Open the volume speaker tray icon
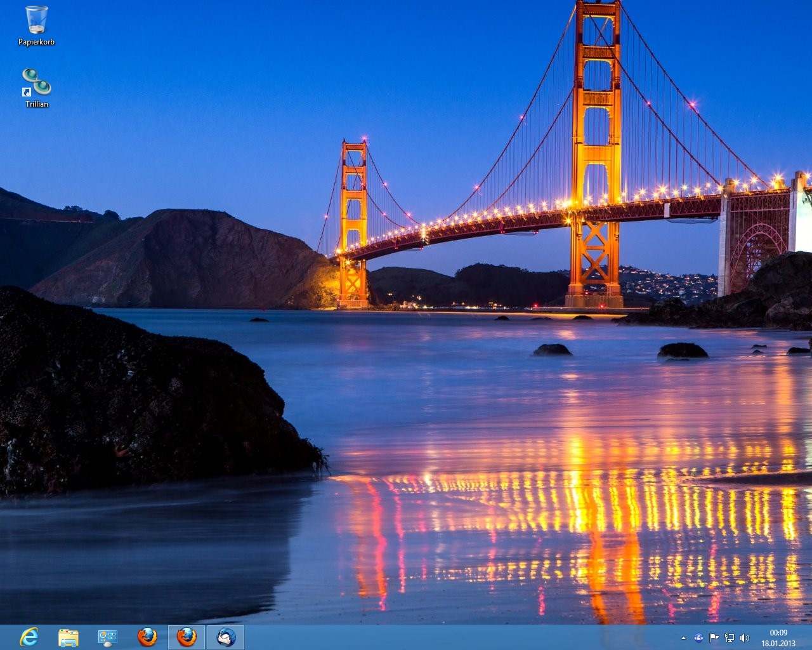 (x=745, y=638)
